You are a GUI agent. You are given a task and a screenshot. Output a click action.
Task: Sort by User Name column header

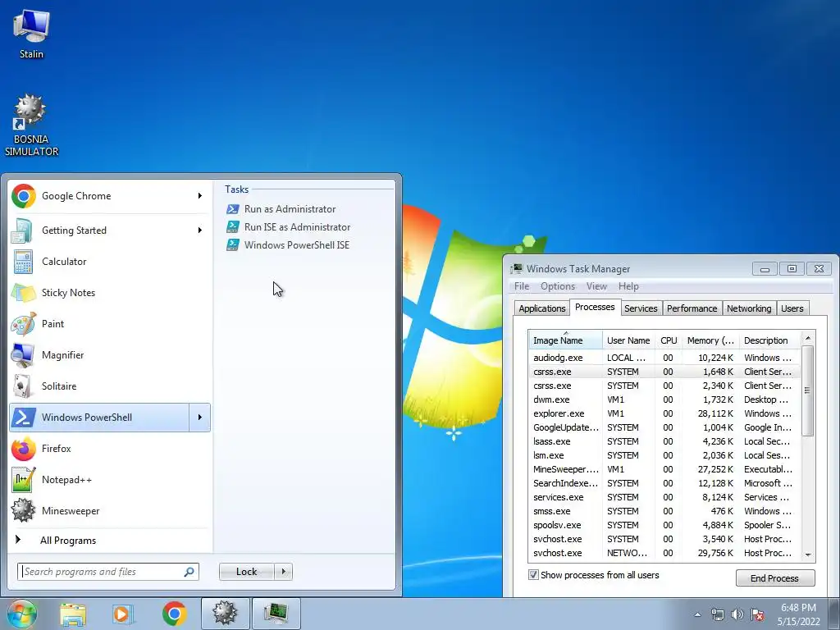628,340
